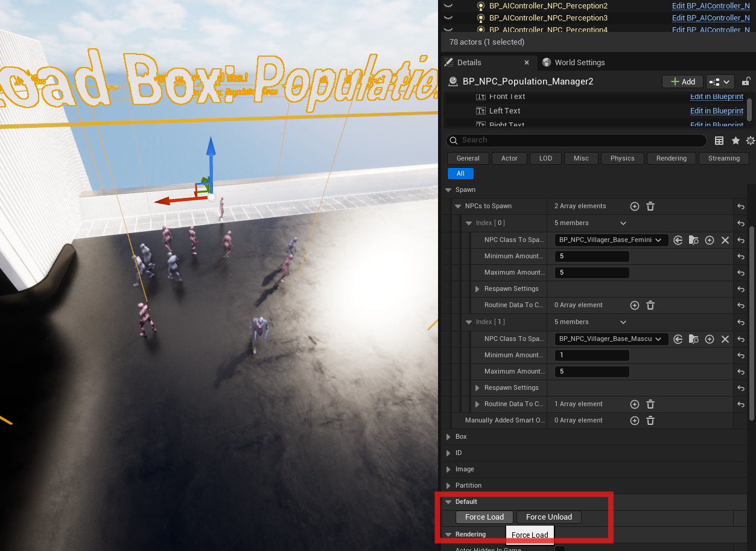756x551 pixels.
Task: Collapse the Spawn section
Action: point(448,190)
